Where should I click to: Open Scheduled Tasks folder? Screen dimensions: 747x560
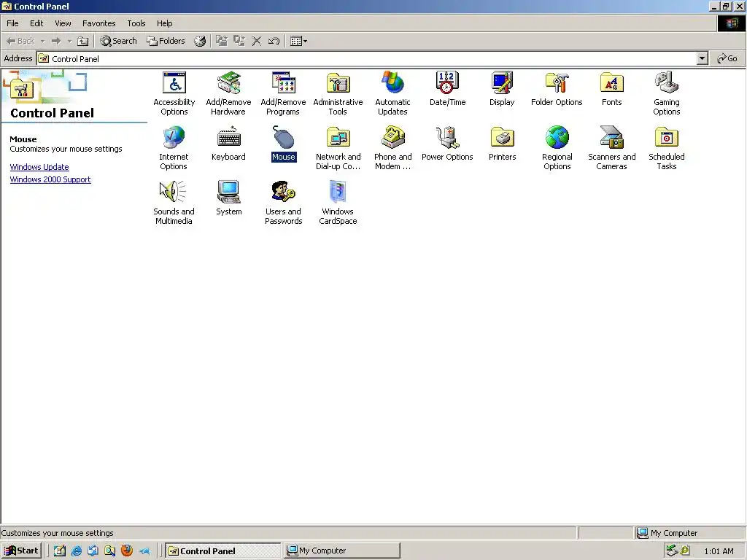coord(667,148)
